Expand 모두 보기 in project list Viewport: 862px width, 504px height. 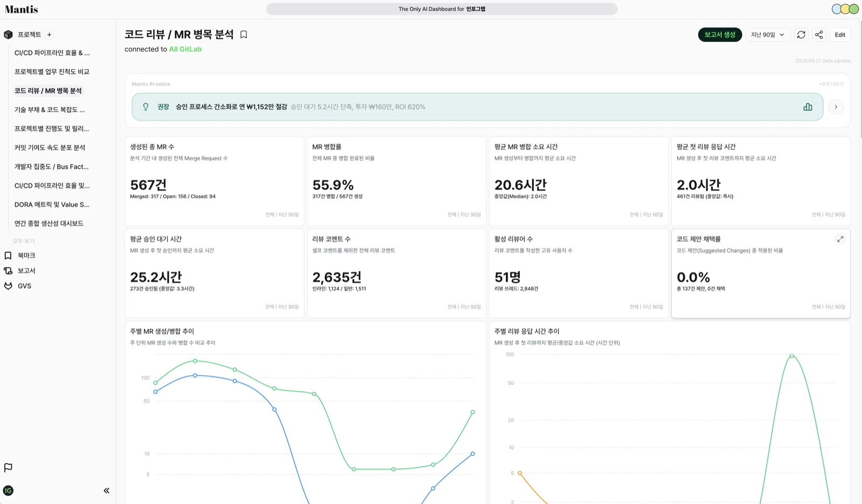[x=24, y=241]
